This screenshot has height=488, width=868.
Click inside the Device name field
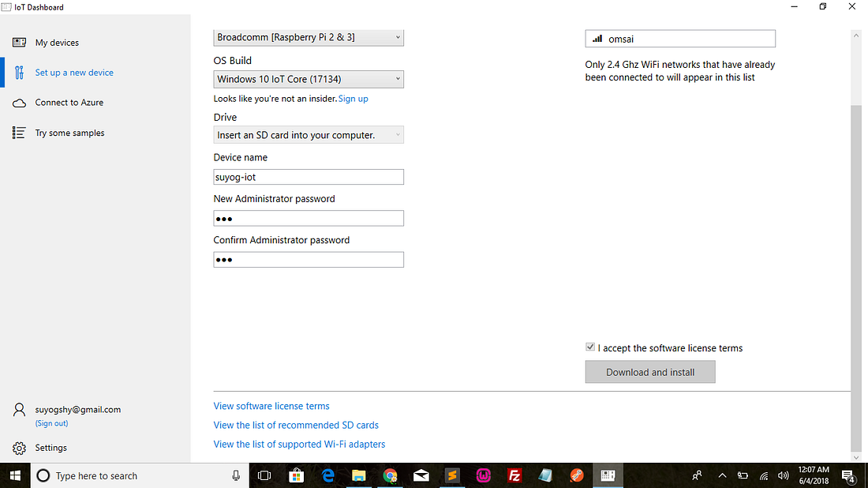[308, 177]
